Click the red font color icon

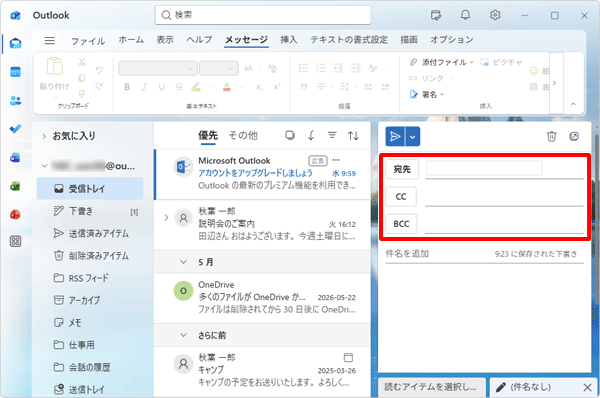[x=227, y=87]
